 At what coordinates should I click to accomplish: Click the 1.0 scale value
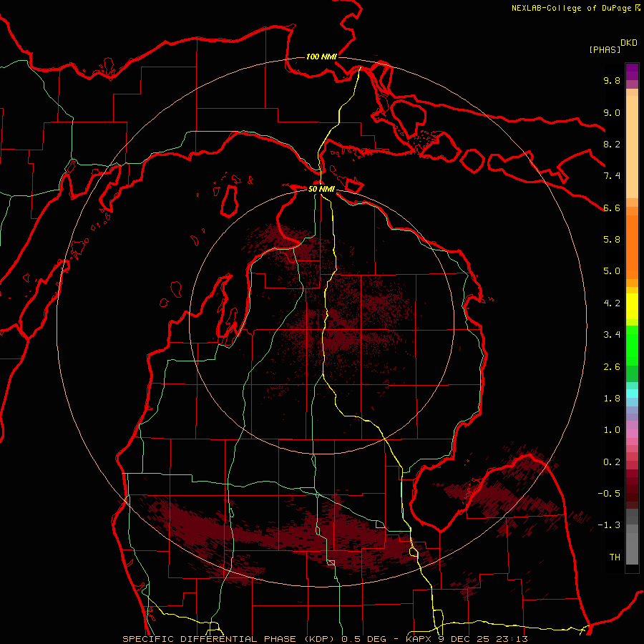pos(612,430)
